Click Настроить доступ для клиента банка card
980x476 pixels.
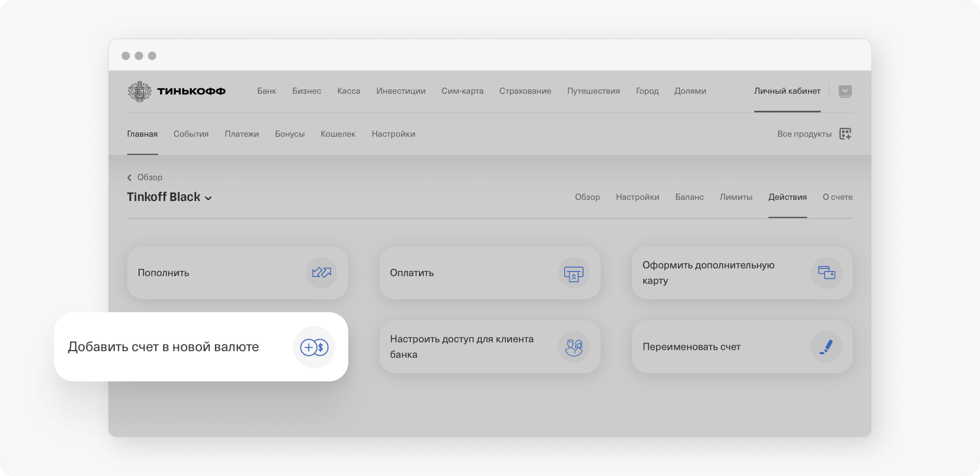[461, 346]
